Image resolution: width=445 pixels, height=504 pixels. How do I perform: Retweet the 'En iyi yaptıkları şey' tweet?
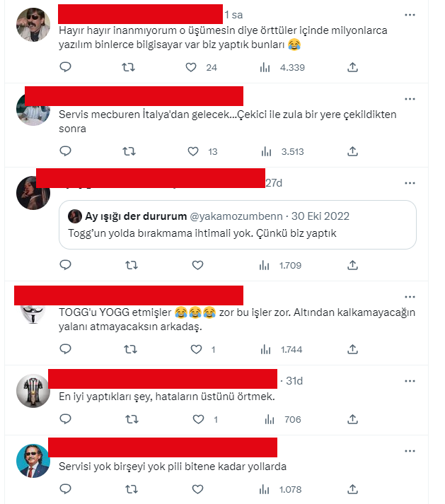click(132, 419)
